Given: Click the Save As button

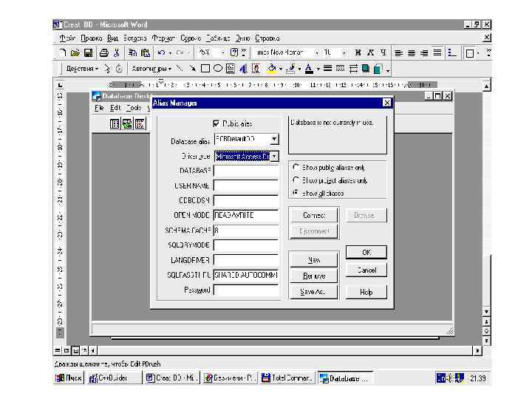Looking at the screenshot, I should coord(314,291).
